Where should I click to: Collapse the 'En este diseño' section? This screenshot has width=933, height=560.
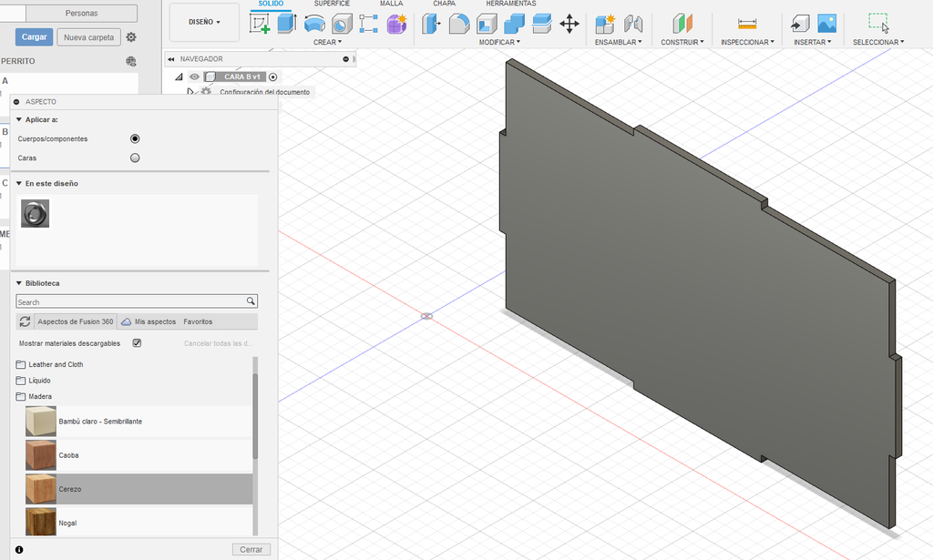(18, 183)
